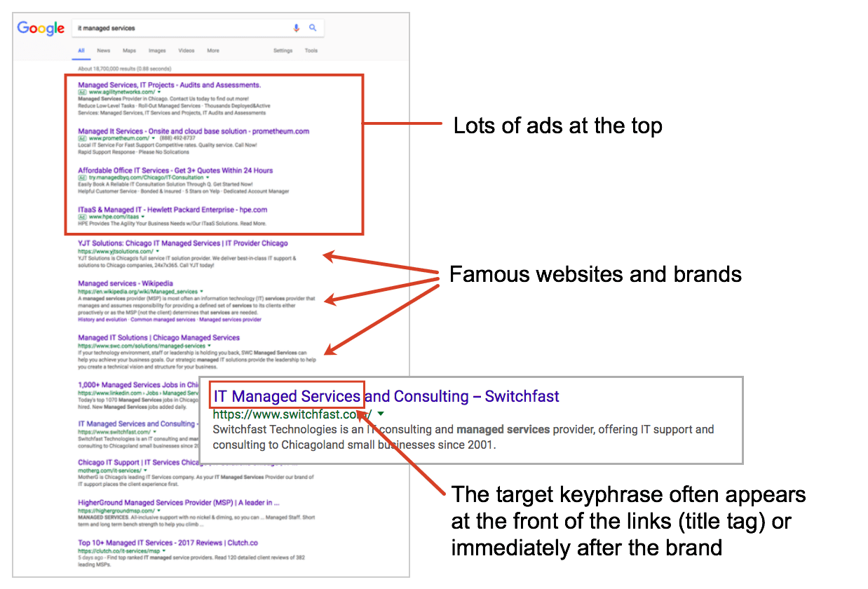Click the 'About 18,700,000 results' count text

(x=124, y=69)
